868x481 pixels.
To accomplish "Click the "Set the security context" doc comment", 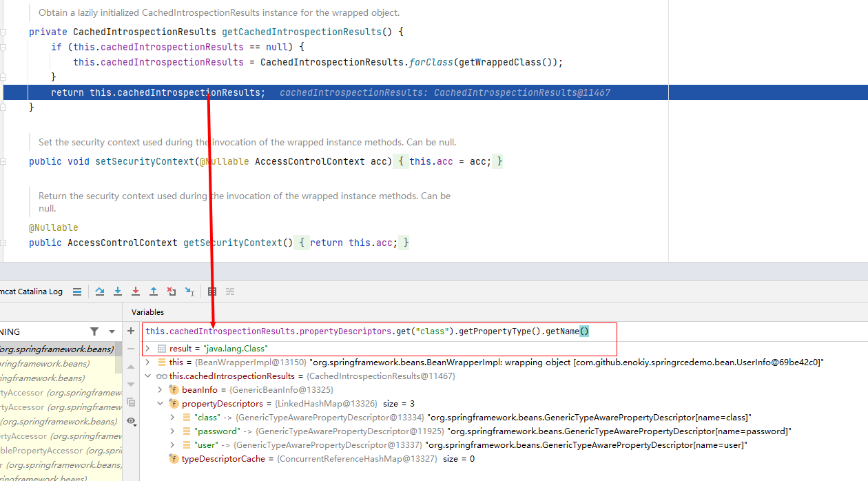I will 247,142.
